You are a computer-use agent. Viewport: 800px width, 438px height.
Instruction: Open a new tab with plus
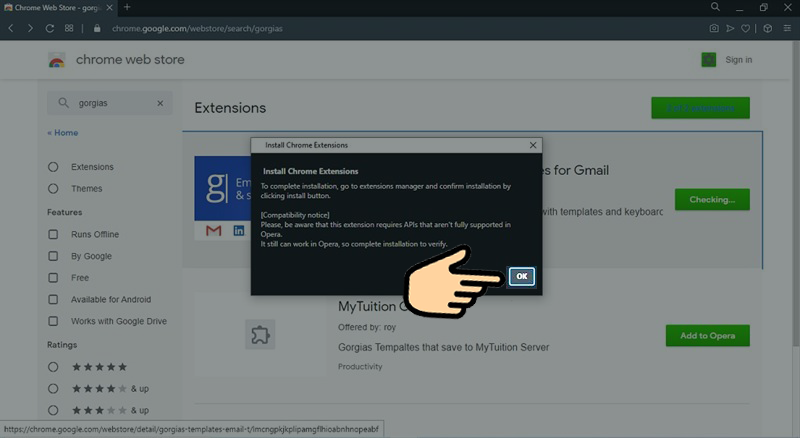point(127,7)
